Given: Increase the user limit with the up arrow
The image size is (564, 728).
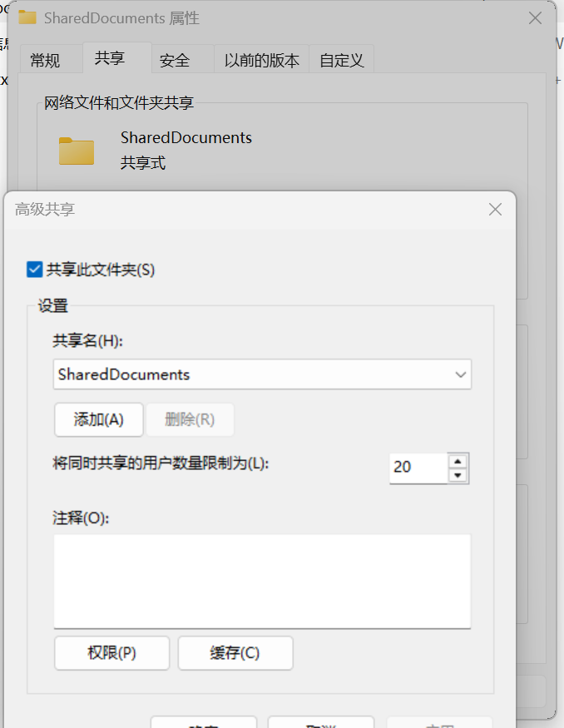Looking at the screenshot, I should [458, 460].
